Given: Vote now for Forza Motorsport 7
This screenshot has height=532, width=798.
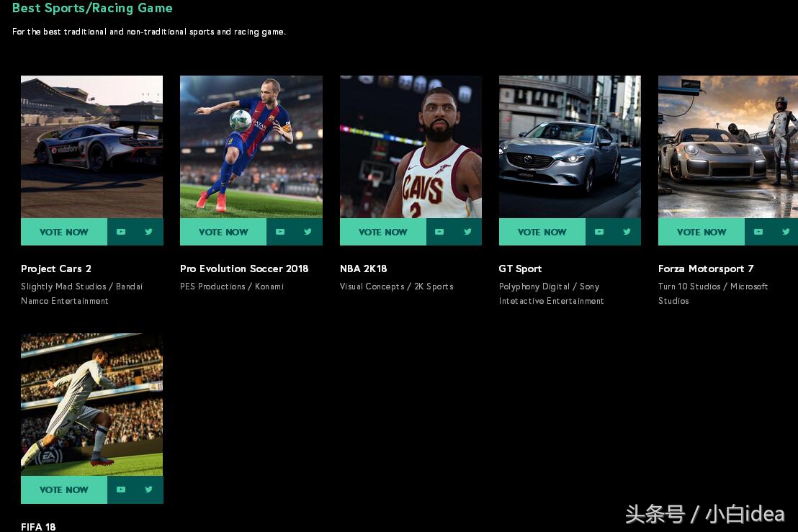Looking at the screenshot, I should click(701, 232).
